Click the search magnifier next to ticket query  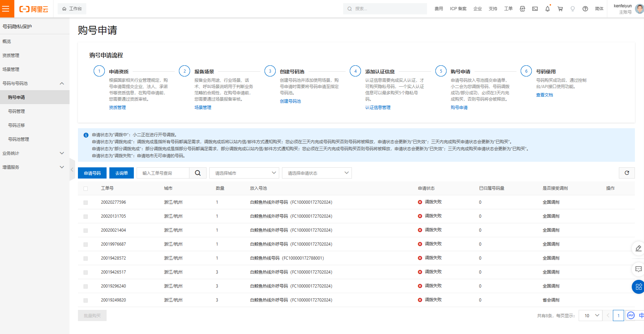tap(198, 173)
